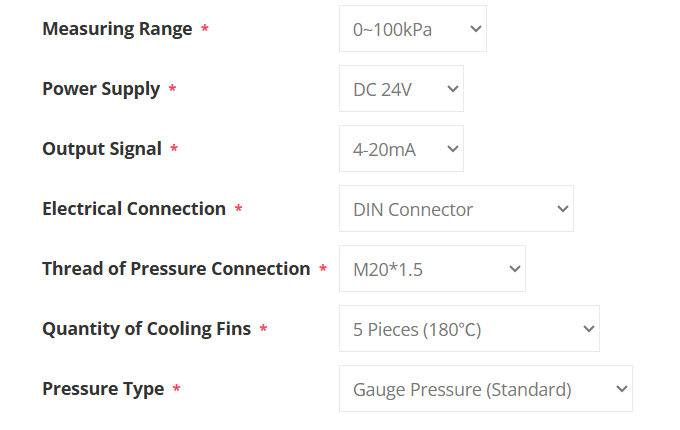Open the Measuring Range dropdown

411,29
